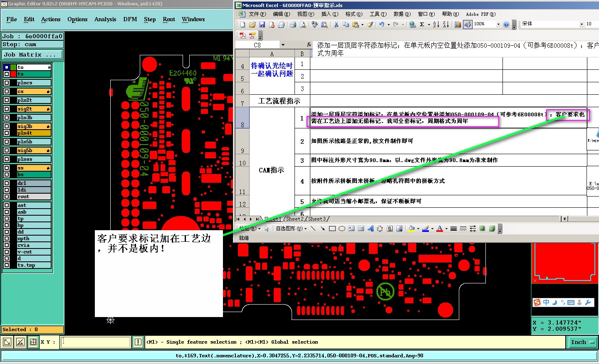Select the Oval drawing tool
The width and height of the screenshot is (599, 364).
point(342,229)
